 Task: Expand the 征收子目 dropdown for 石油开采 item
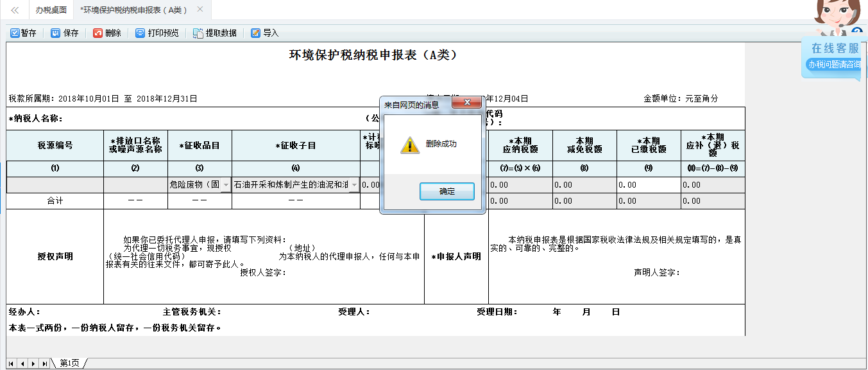tap(355, 184)
